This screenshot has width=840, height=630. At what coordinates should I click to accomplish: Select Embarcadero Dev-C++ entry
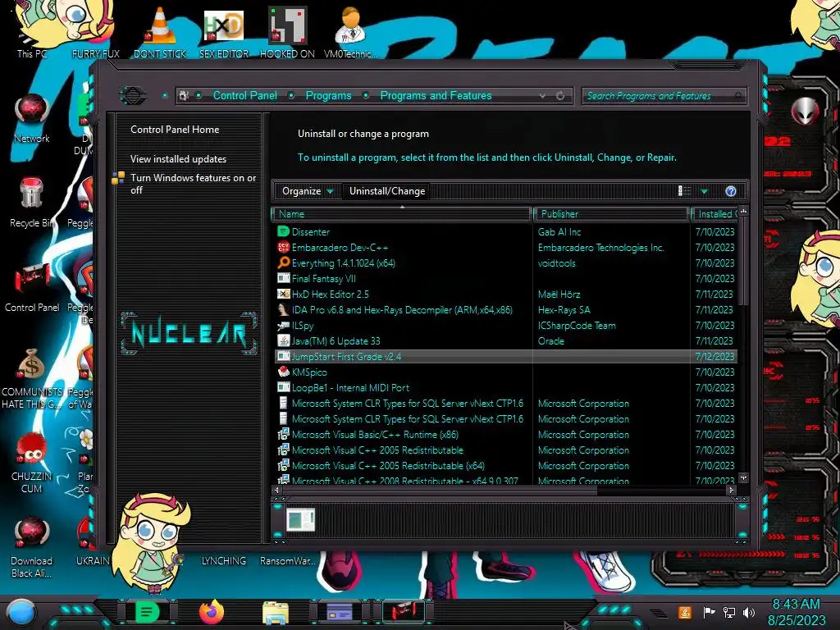pos(505,248)
